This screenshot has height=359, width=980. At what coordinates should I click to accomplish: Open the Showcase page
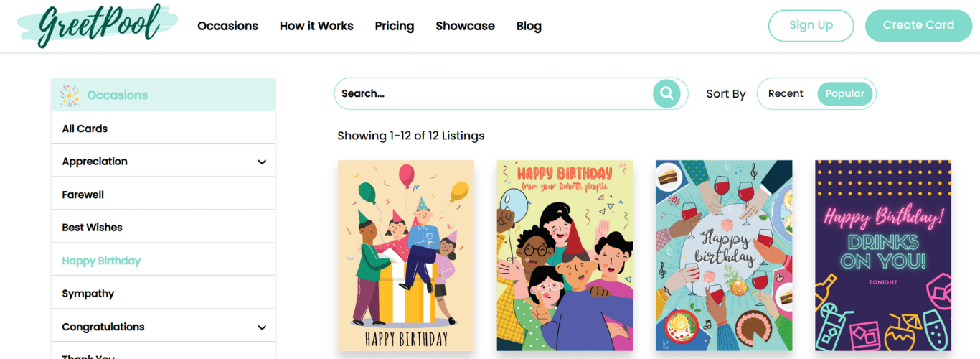click(x=465, y=26)
